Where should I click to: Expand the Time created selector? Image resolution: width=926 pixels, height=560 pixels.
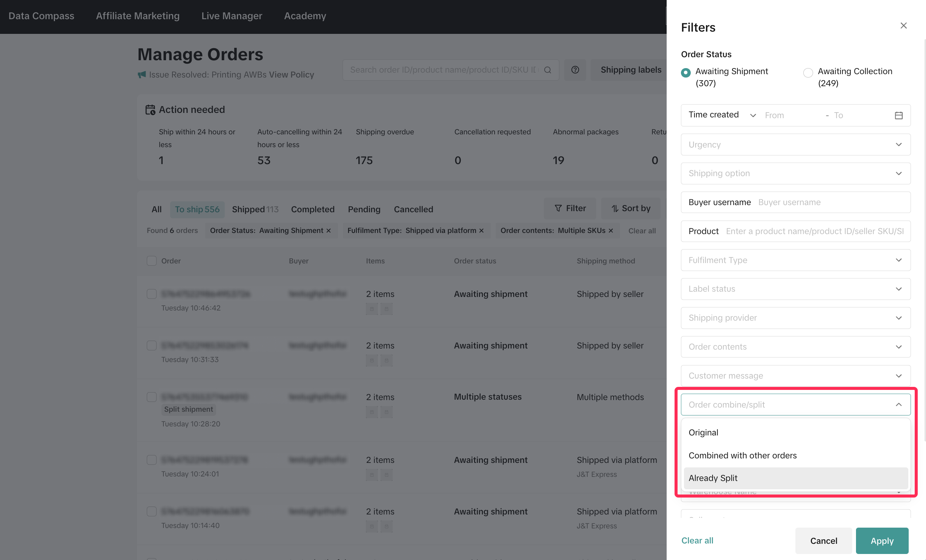(722, 115)
